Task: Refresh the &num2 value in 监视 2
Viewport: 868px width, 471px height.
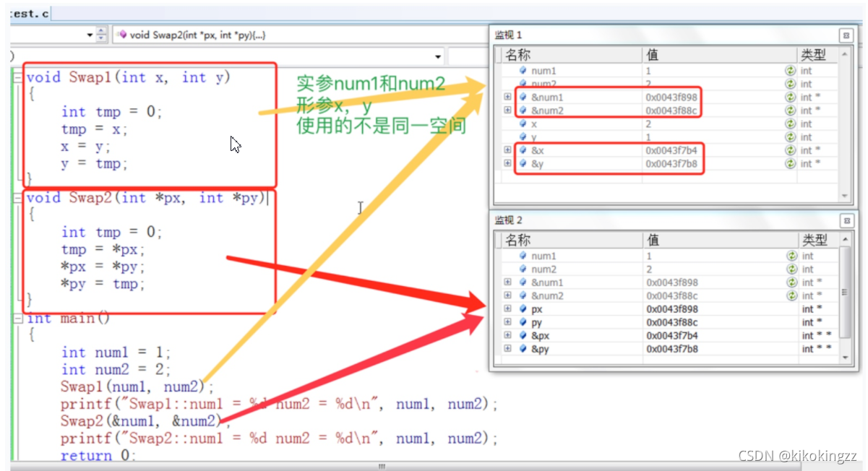Action: tap(792, 295)
